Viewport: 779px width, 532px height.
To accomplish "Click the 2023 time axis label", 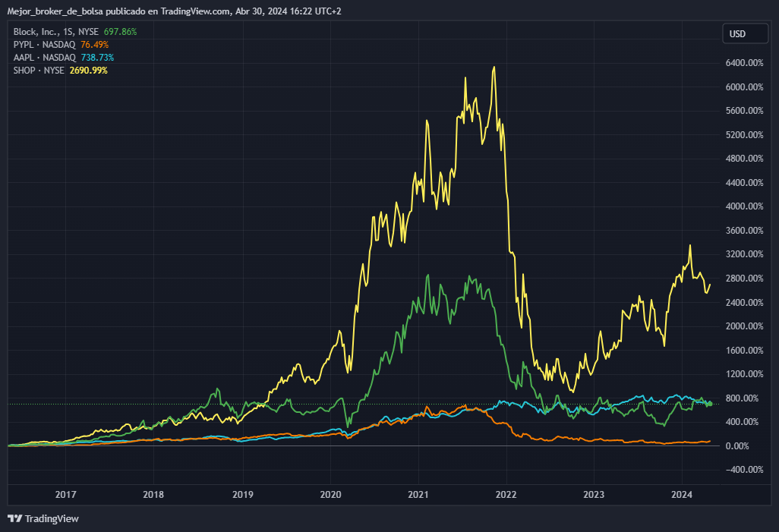I will (x=594, y=495).
